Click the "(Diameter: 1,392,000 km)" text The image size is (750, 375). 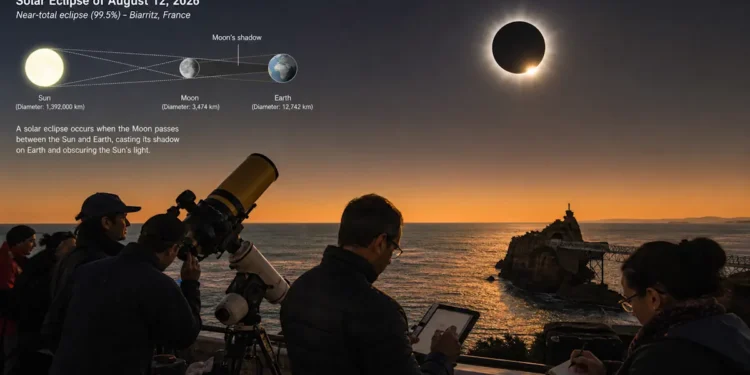(50, 107)
